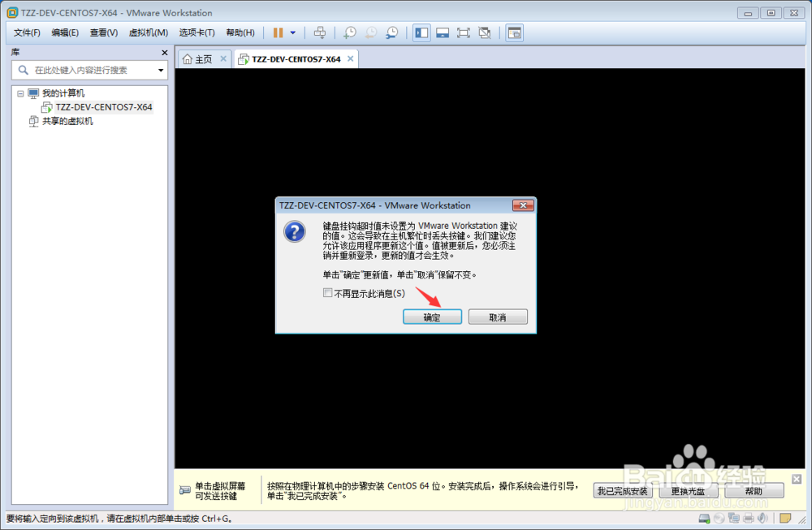812x530 pixels.
Task: Click the hard disk status icon
Action: pos(704,518)
